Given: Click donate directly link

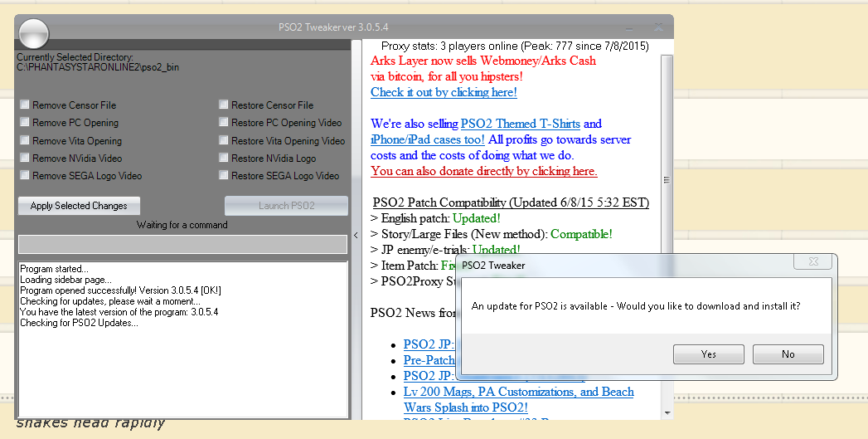Looking at the screenshot, I should click(x=484, y=171).
